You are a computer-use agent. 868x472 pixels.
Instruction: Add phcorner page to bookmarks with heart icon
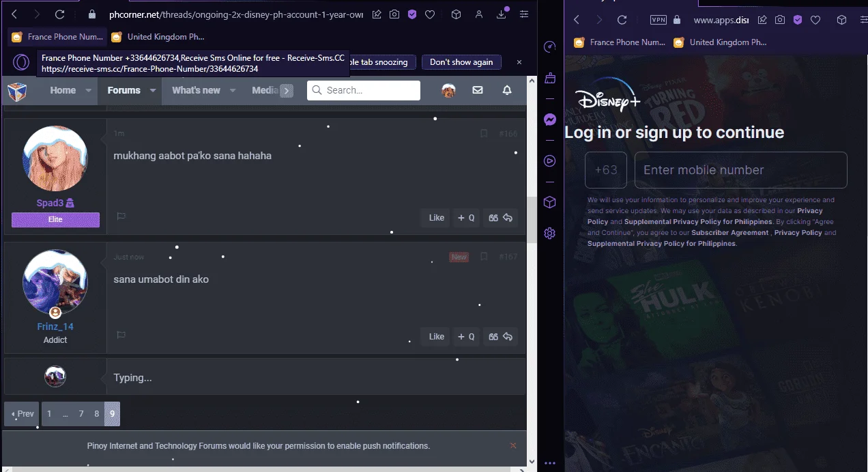click(430, 14)
